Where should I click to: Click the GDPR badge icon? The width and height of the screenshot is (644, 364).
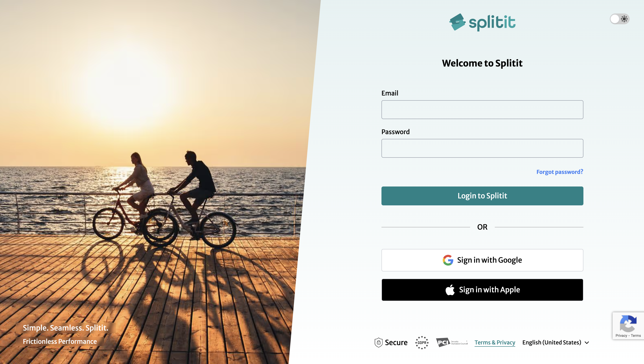coord(422,342)
